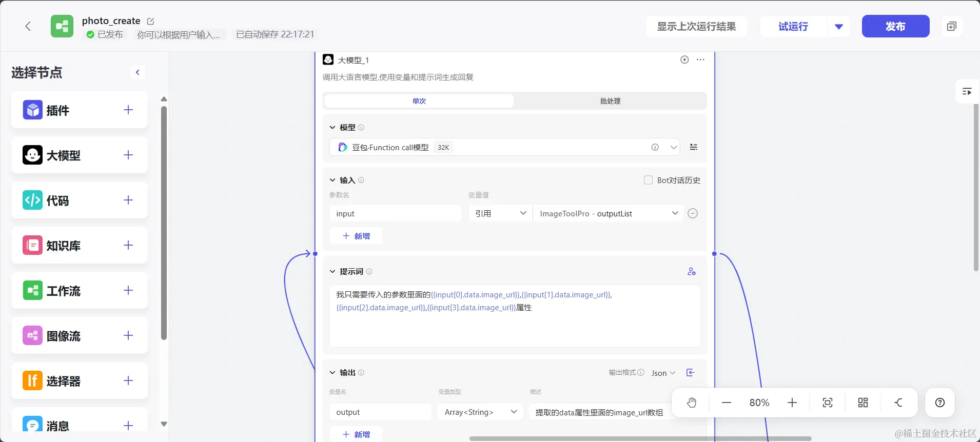This screenshot has height=442, width=980.
Task: Add a 选择器 node with its plus
Action: click(x=128, y=380)
